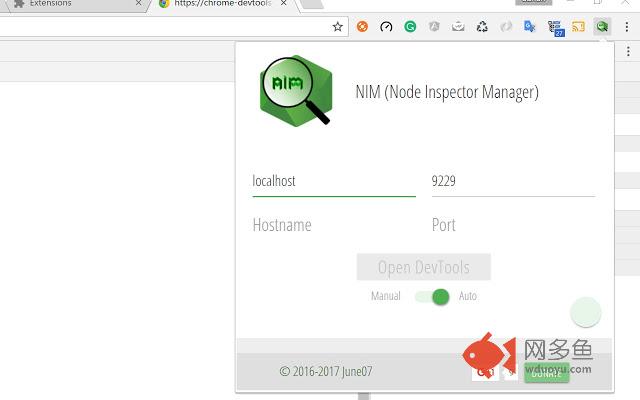The width and height of the screenshot is (640, 400).
Task: Click the copyright 2016-2017 June07 text
Action: [x=326, y=371]
